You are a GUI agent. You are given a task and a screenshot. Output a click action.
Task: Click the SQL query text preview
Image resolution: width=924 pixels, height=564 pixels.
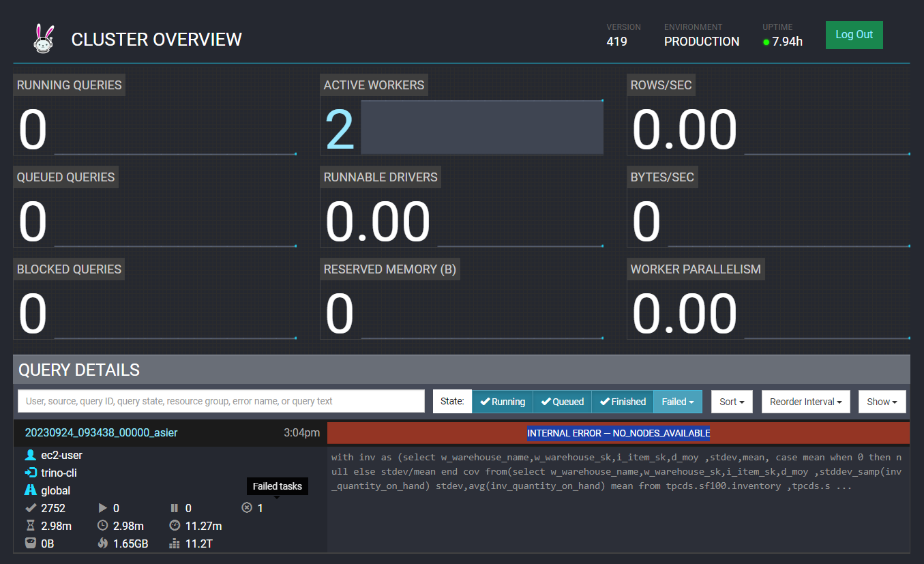tap(616, 472)
